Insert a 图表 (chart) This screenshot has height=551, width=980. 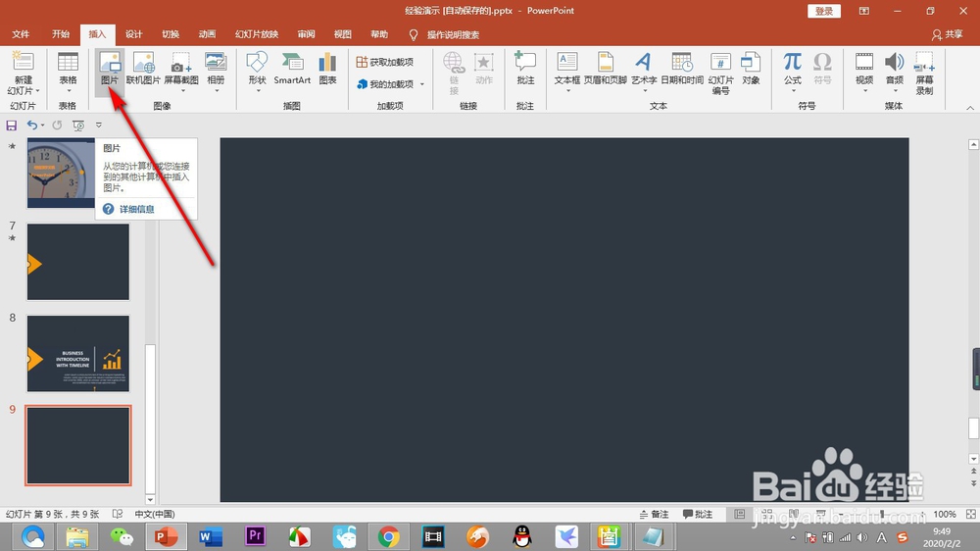point(327,69)
